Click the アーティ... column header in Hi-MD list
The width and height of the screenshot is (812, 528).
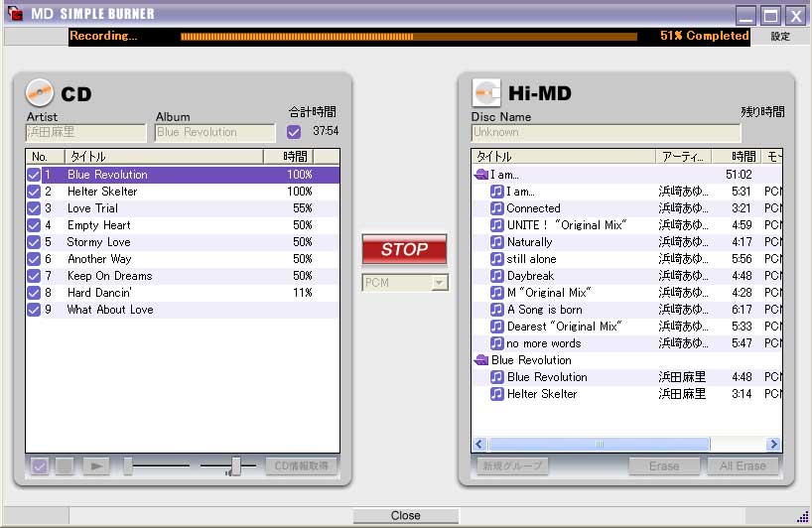pos(684,157)
